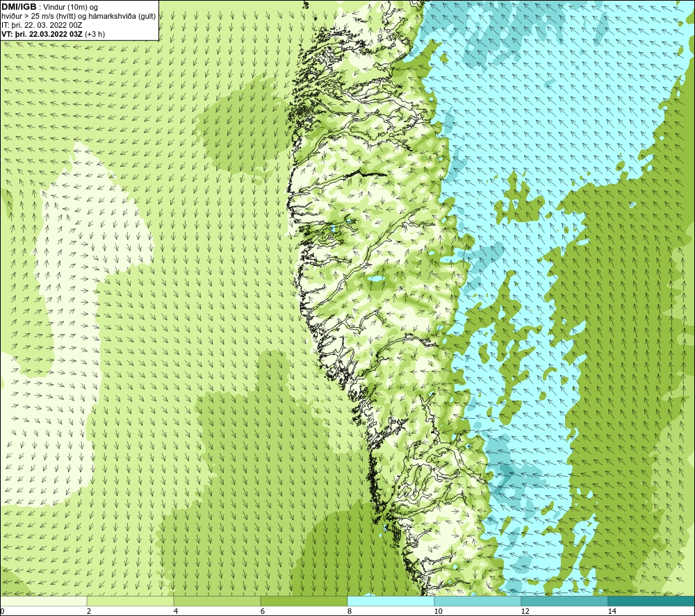This screenshot has width=695, height=616.
Task: Click the 8–10 light cyan color bar segment
Action: [391, 601]
